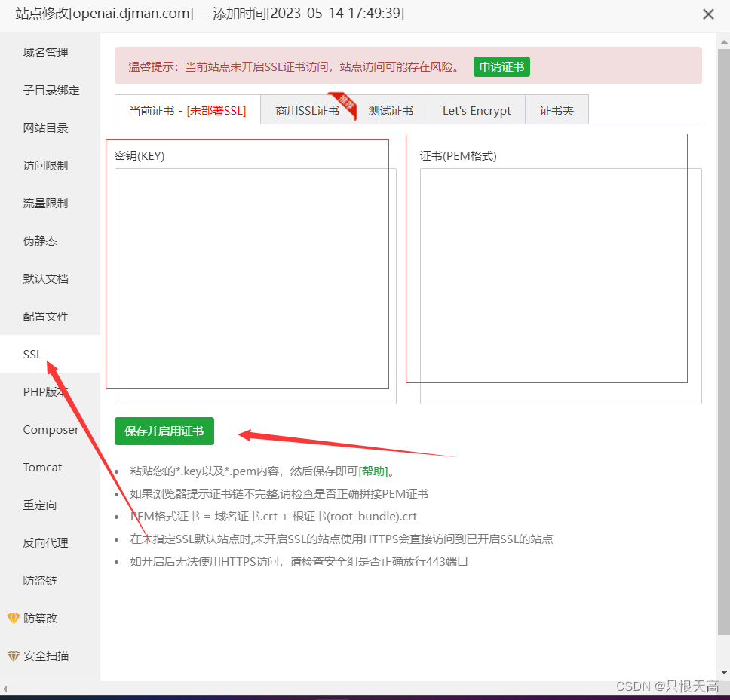Click the 申请证书 button
This screenshot has width=730, height=700.
click(x=501, y=66)
